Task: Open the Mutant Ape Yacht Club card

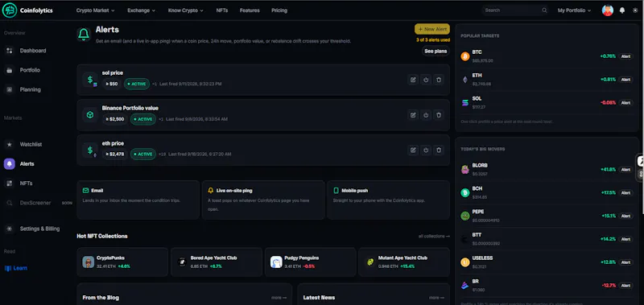Action: point(404,262)
